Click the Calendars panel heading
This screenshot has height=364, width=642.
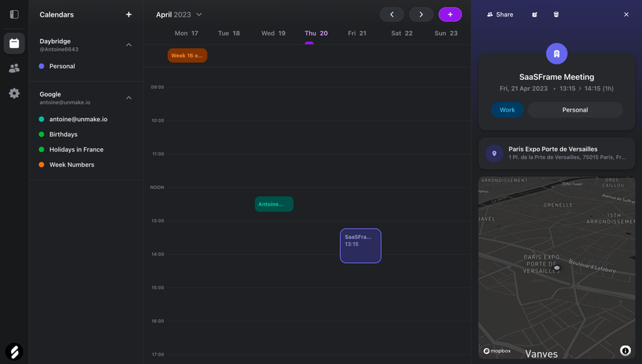pyautogui.click(x=57, y=15)
